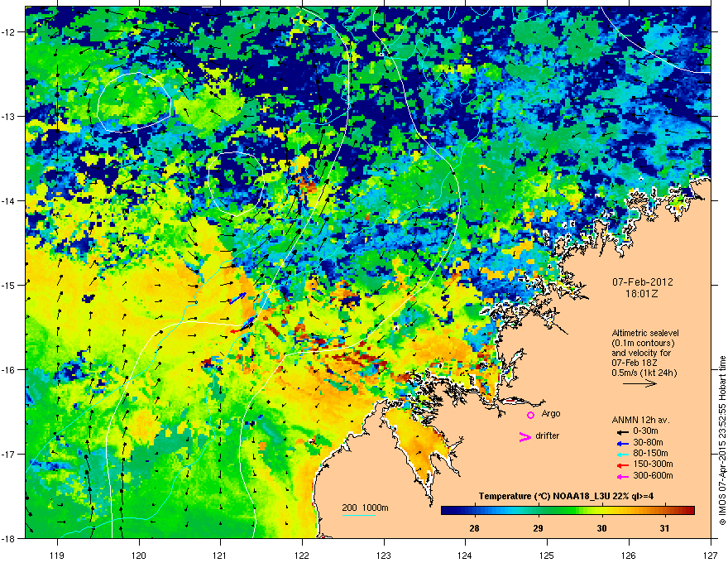
Task: Click the Temperature NOAA18_L3U colorbar title
Action: (x=566, y=496)
